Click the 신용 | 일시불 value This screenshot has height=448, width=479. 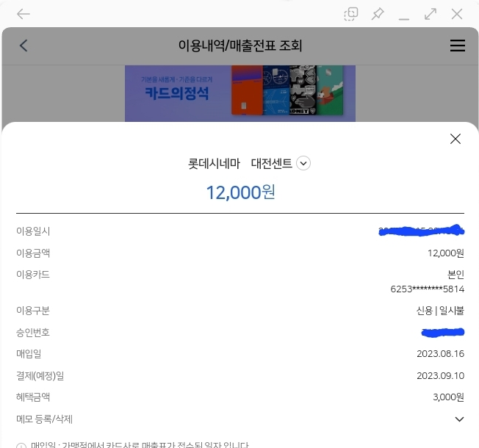click(440, 311)
